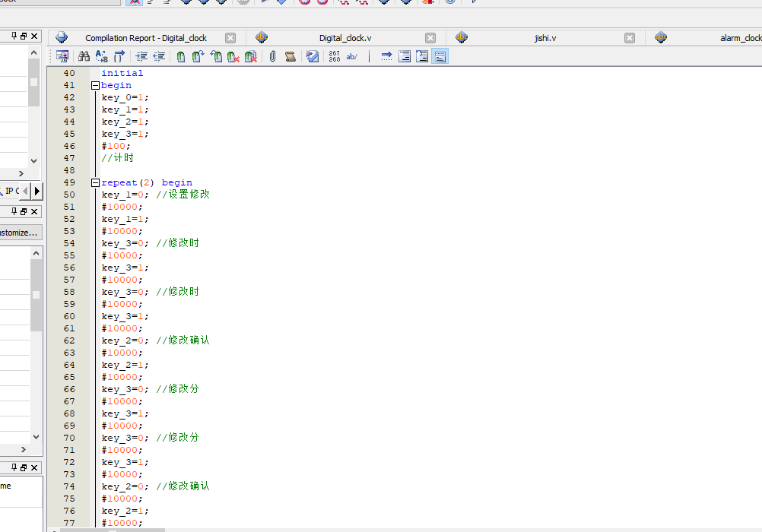Float the top left panel

point(24,36)
